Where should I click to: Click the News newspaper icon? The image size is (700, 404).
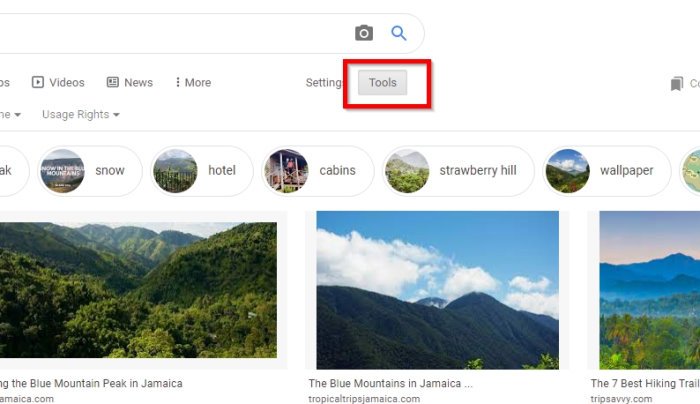[x=112, y=82]
